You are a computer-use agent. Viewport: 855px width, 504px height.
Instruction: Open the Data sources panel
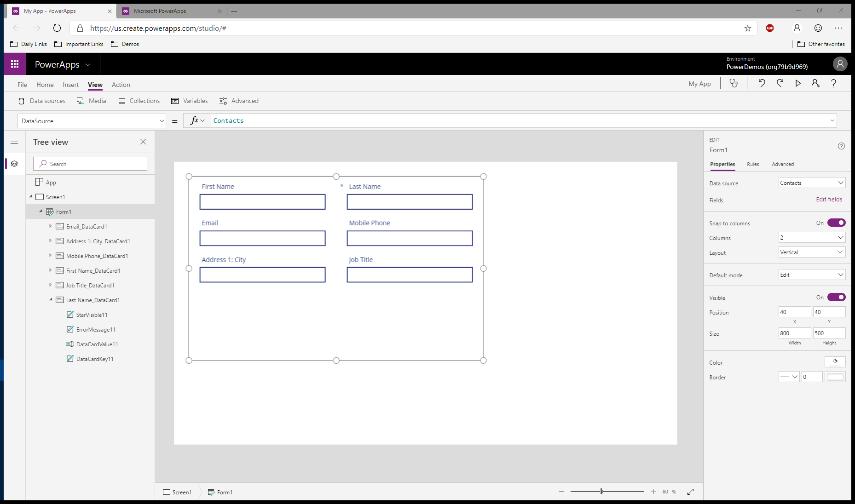point(42,101)
